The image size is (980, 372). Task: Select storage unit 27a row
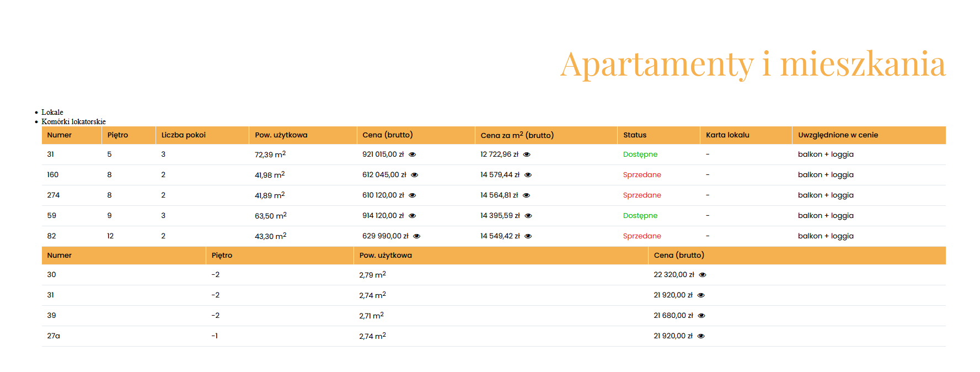click(x=53, y=336)
